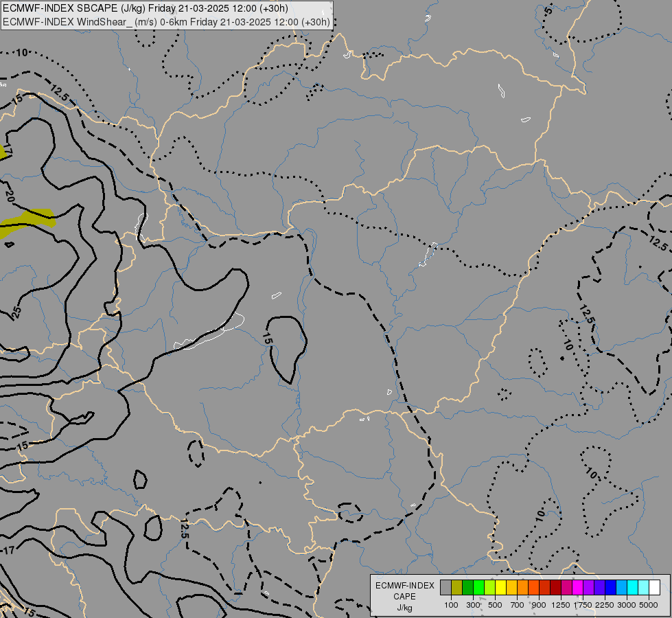Viewport: 672px width, 618px height.
Task: Click the olive legend swatch after 100
Action: coord(457,588)
